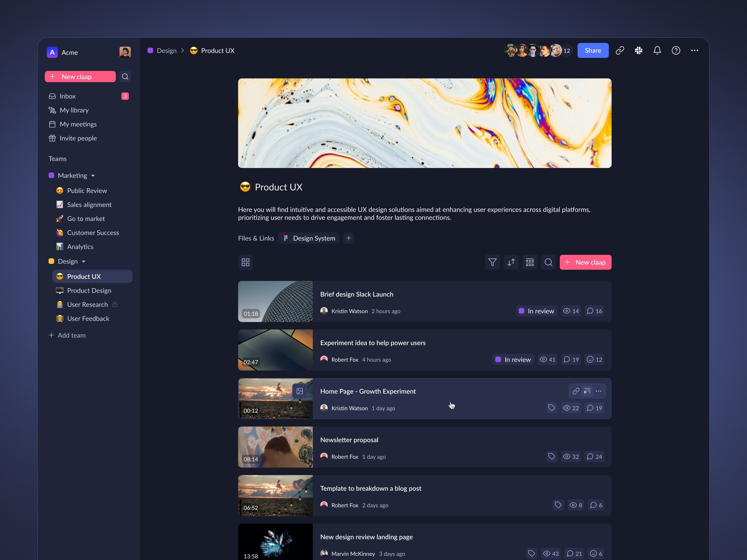Click the sort arrows icon
The height and width of the screenshot is (560, 747).
pyautogui.click(x=511, y=262)
